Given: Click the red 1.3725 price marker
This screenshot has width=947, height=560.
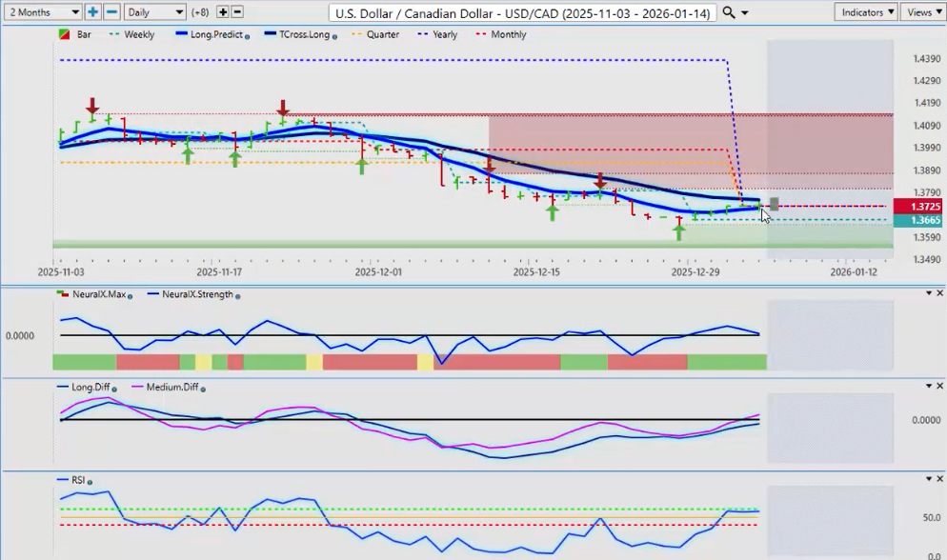Looking at the screenshot, I should tap(925, 207).
